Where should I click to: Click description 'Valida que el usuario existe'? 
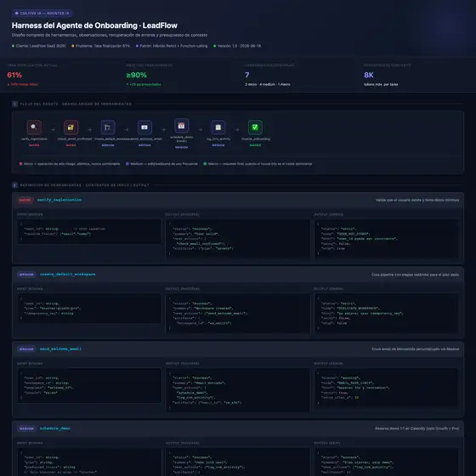417,200
